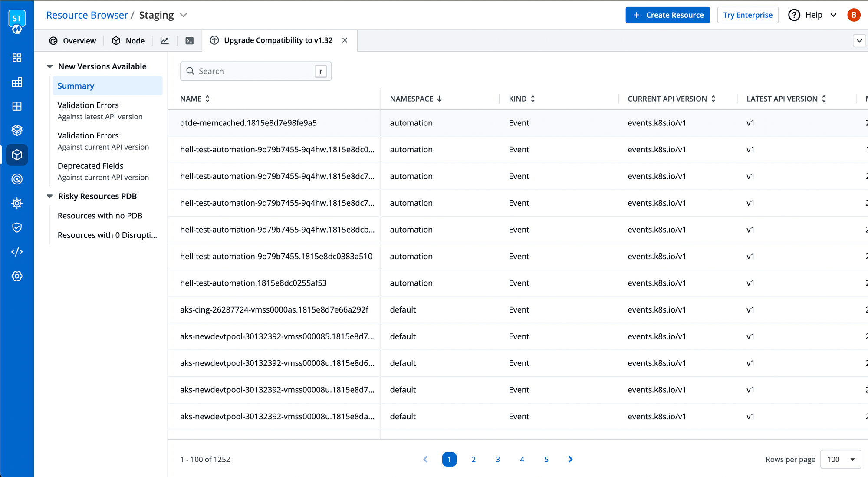
Task: Go to next page arrow
Action: pos(570,459)
